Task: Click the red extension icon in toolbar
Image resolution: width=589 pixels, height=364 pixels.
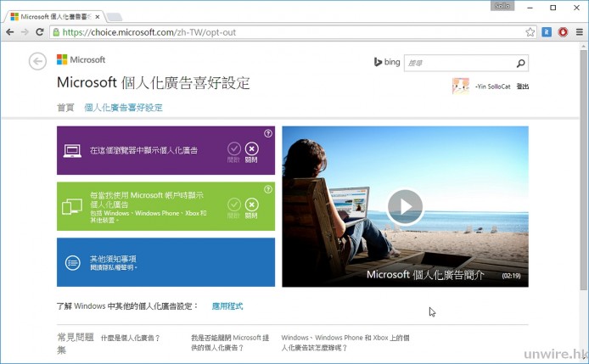Action: point(563,32)
